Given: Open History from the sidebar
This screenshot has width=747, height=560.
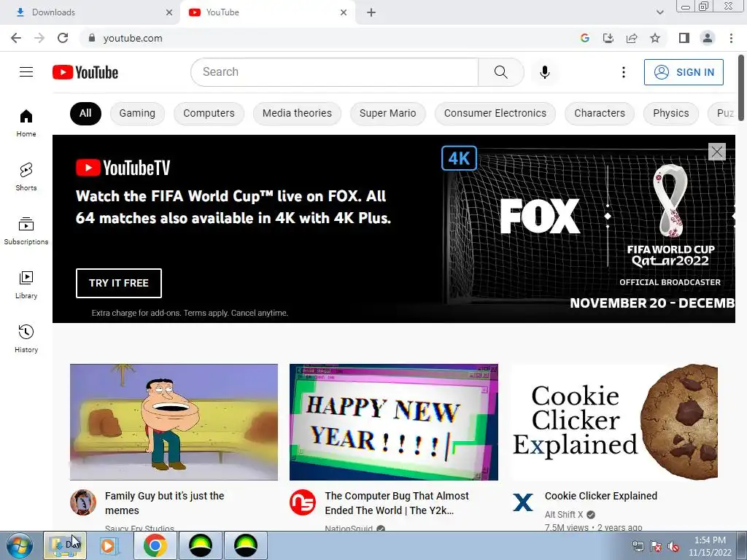Looking at the screenshot, I should point(26,338).
